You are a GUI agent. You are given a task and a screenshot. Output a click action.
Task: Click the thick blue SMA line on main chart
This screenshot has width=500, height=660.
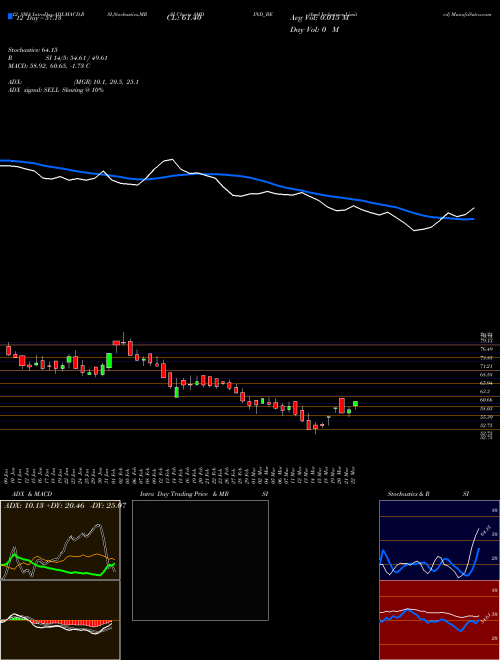(236, 175)
